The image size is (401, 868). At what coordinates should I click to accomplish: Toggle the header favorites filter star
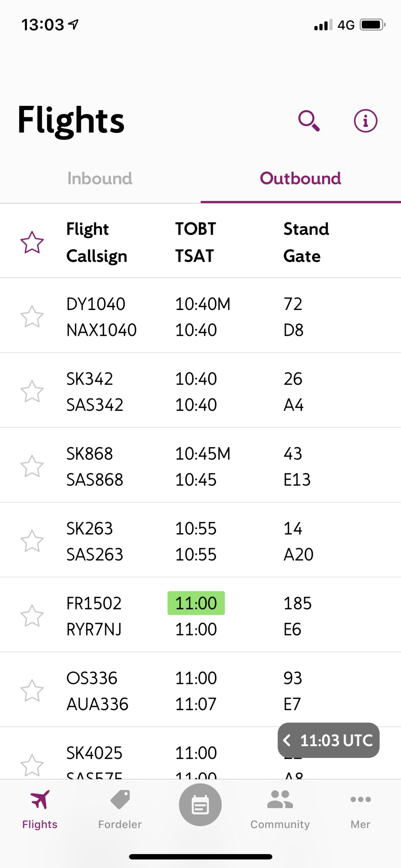pyautogui.click(x=32, y=242)
